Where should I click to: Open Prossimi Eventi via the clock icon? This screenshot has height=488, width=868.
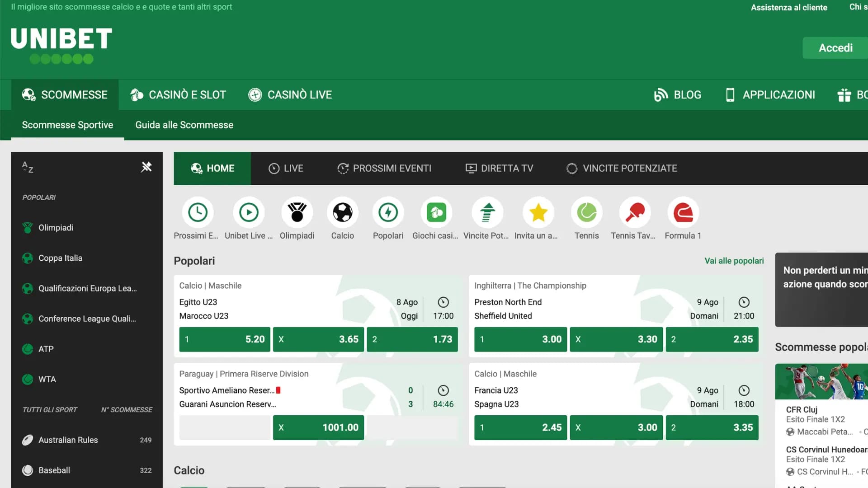[198, 212]
